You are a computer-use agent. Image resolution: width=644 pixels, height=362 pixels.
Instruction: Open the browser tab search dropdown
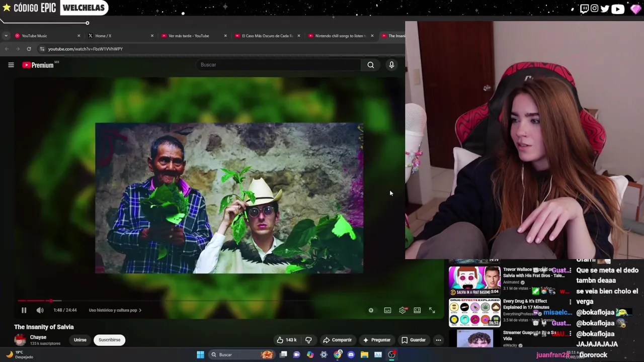(6, 36)
